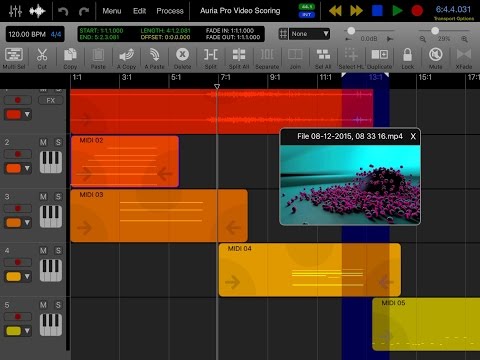Open the Process menu
The image size is (480, 360).
pos(170,11)
